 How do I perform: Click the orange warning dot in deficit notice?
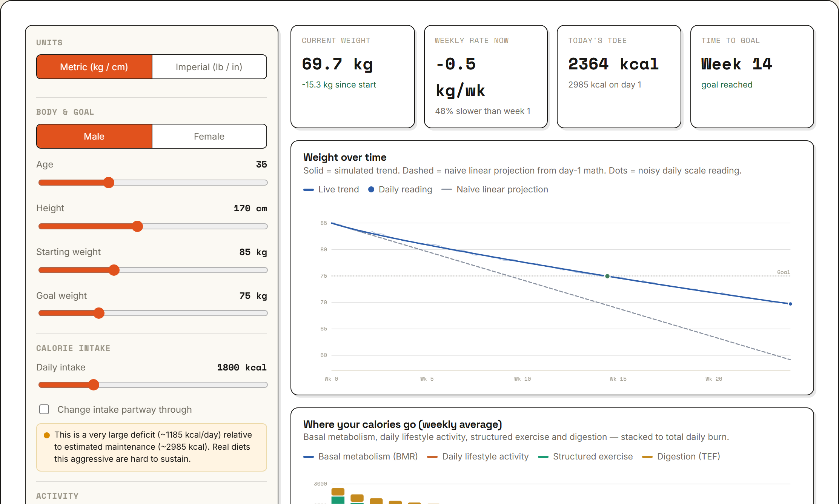(47, 435)
